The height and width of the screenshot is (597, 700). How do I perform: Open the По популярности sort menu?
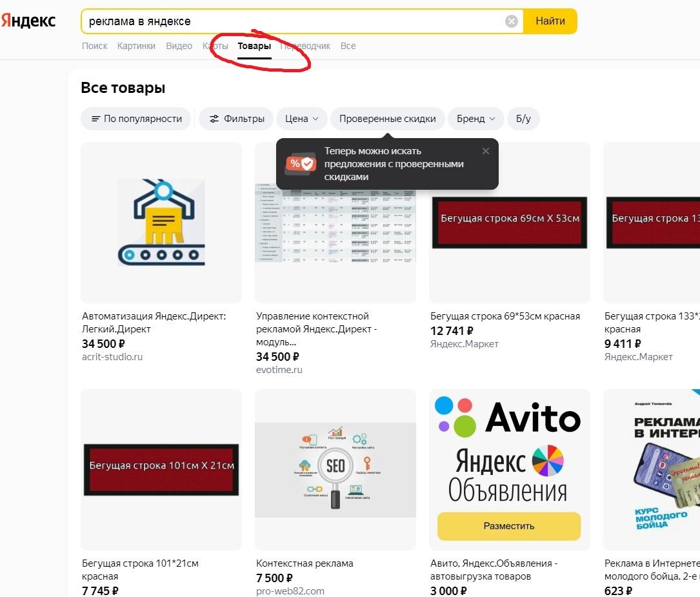[x=143, y=119]
